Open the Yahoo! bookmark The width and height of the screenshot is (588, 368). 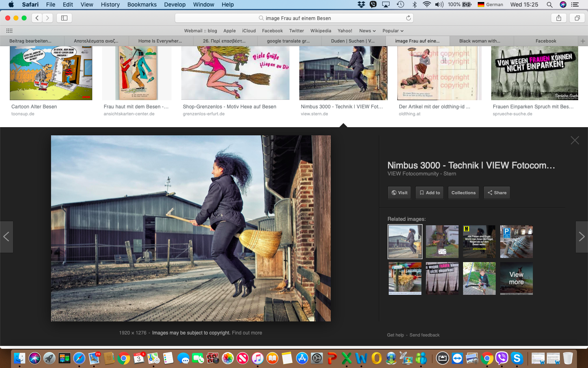pos(345,31)
